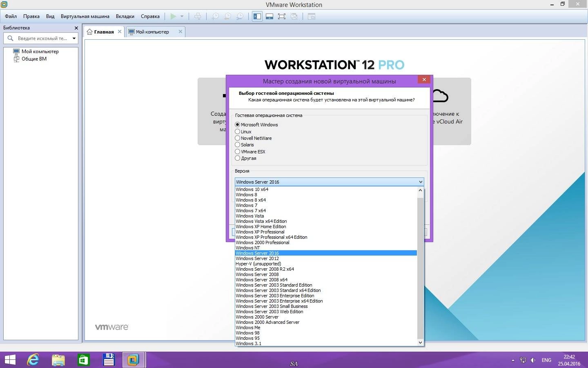Close the Библиотека panel
The image size is (588, 368).
(76, 28)
